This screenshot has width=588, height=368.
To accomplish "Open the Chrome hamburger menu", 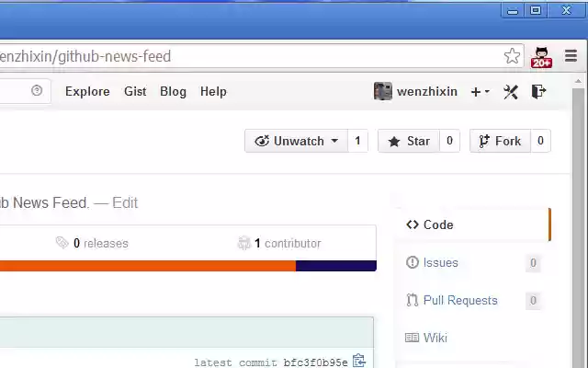I will (x=571, y=55).
